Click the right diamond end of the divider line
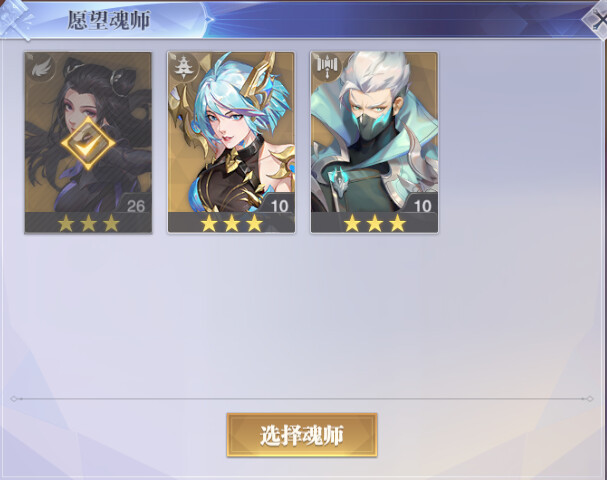Screen dimensions: 607x480 tap(590, 399)
